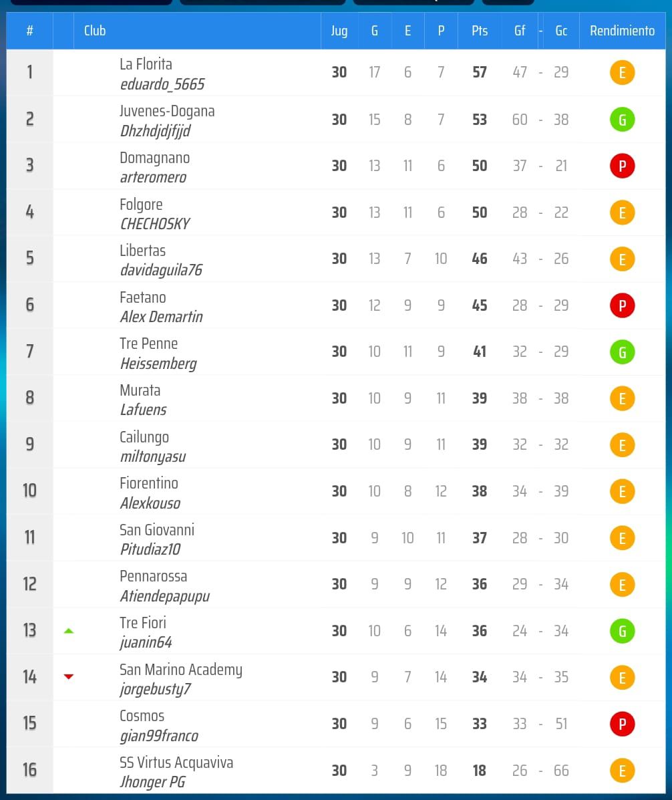Open manager profile Alex Demartin

pos(161,317)
